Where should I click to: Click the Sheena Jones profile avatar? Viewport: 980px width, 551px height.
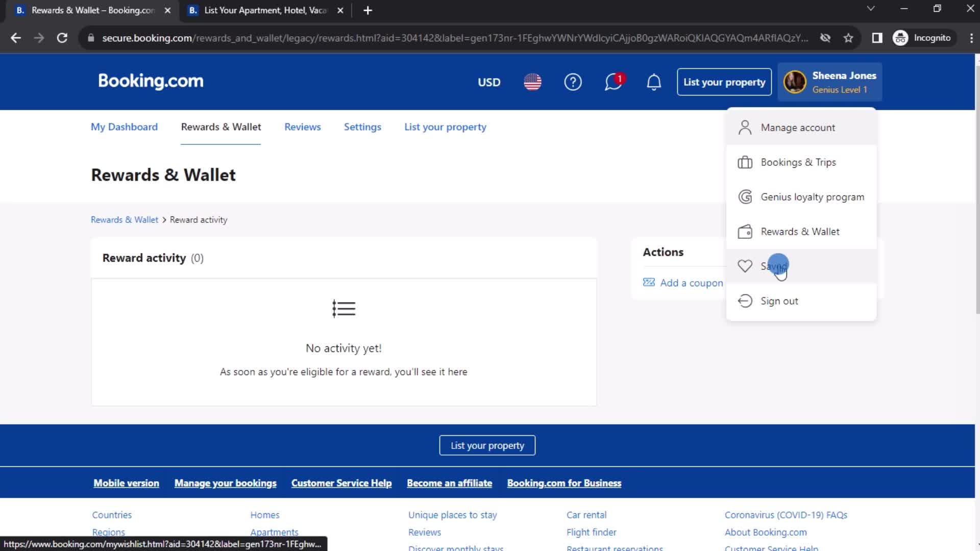(x=795, y=82)
